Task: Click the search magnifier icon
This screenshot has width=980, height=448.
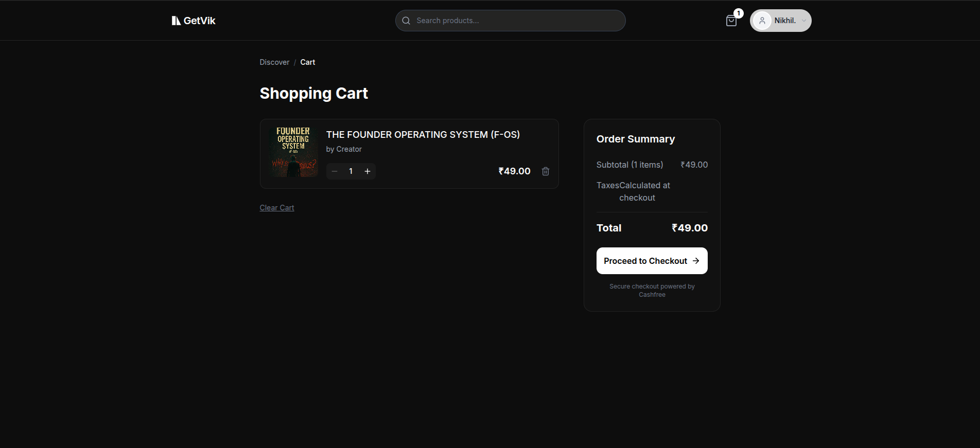Action: pos(406,21)
